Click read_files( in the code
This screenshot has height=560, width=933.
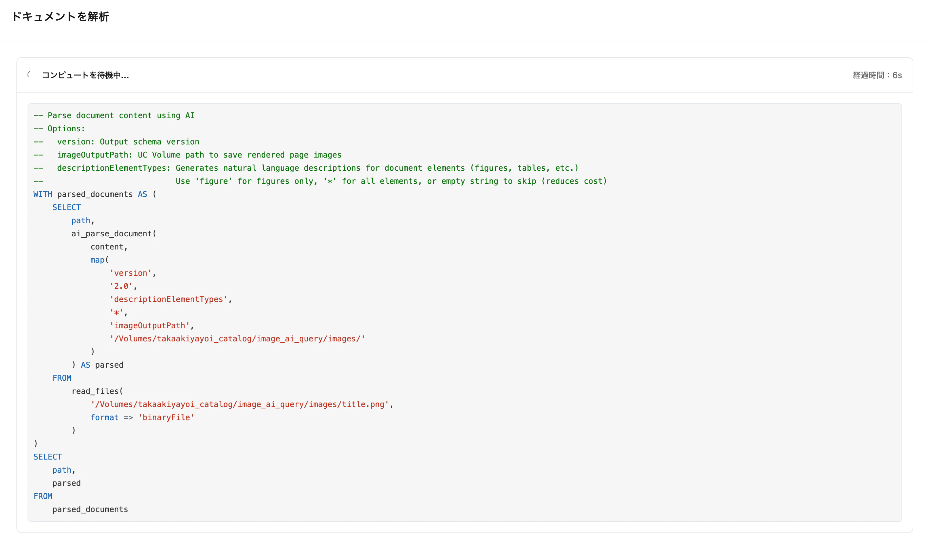[97, 391]
